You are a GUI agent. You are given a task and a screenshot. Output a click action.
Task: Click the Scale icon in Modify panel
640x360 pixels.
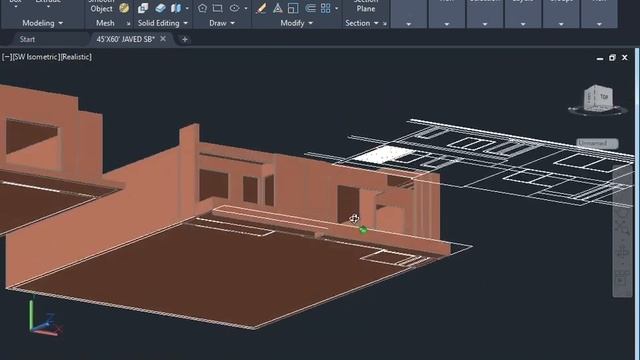(293, 8)
